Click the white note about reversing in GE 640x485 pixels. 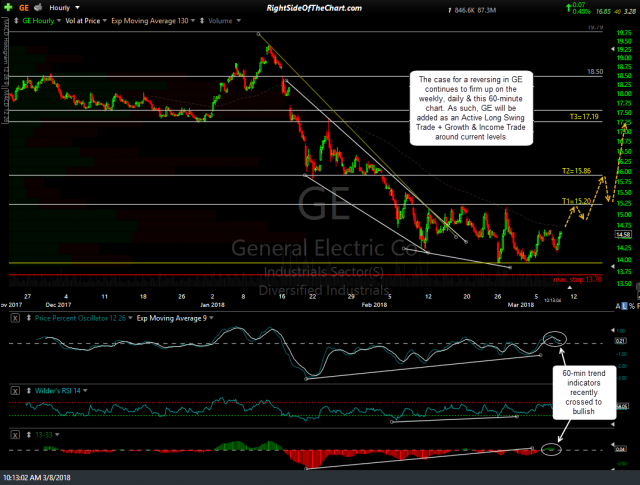pyautogui.click(x=471, y=108)
